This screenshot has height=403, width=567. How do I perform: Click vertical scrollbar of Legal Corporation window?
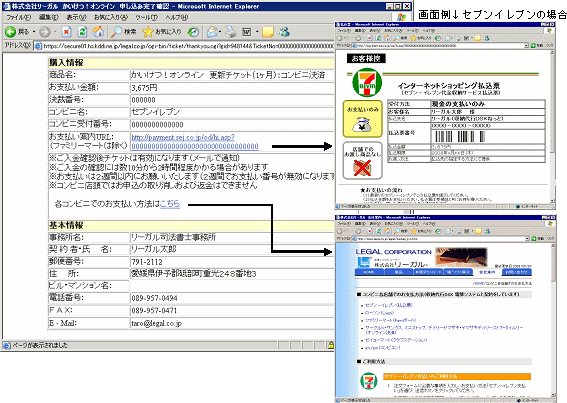(x=553, y=320)
